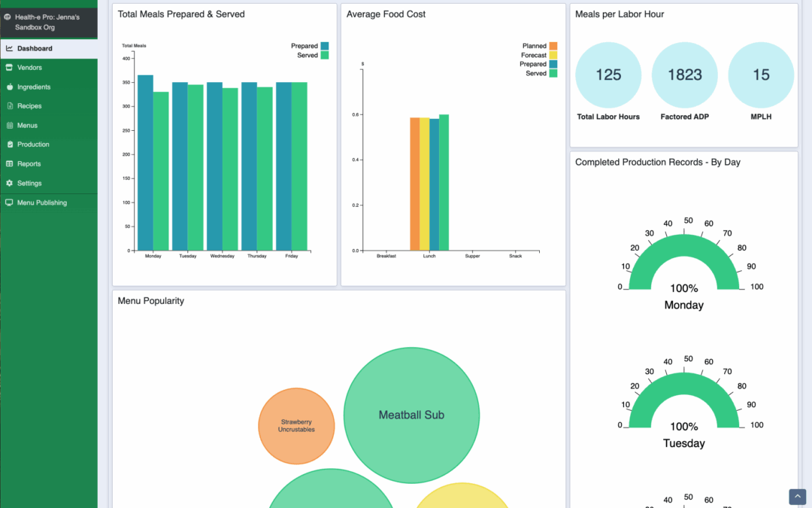Click the Reports table icon

10,164
